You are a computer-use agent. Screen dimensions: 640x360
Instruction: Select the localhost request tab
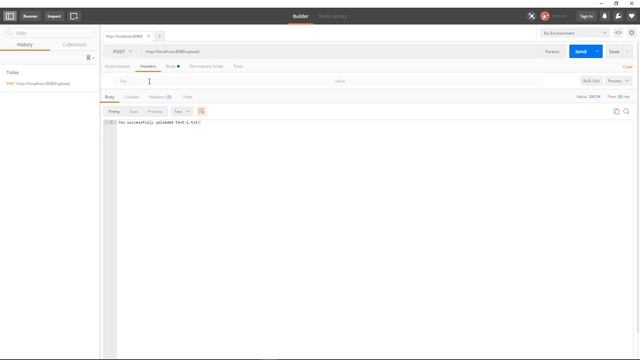coord(124,36)
